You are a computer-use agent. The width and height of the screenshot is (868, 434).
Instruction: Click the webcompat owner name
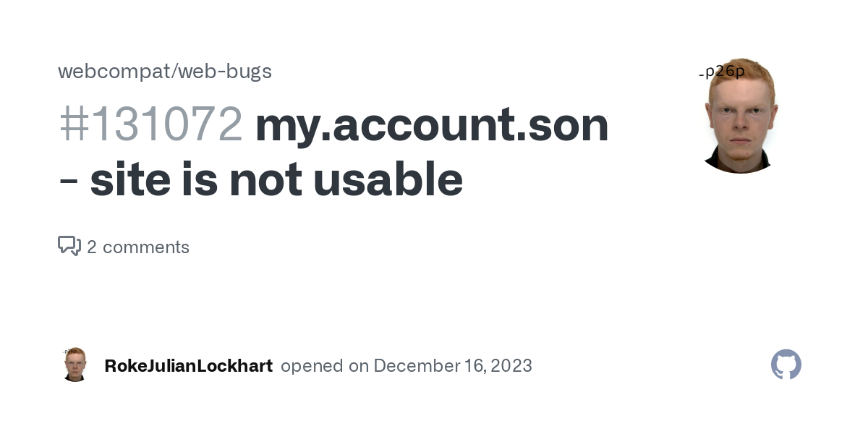113,71
